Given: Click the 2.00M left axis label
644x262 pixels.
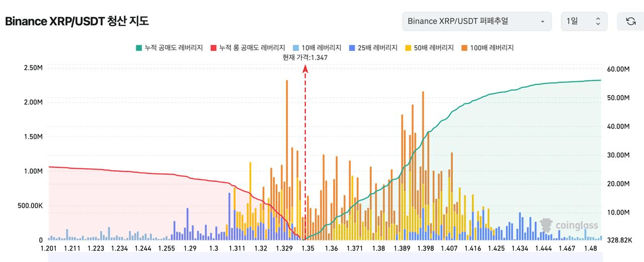Looking at the screenshot, I should 33,102.
